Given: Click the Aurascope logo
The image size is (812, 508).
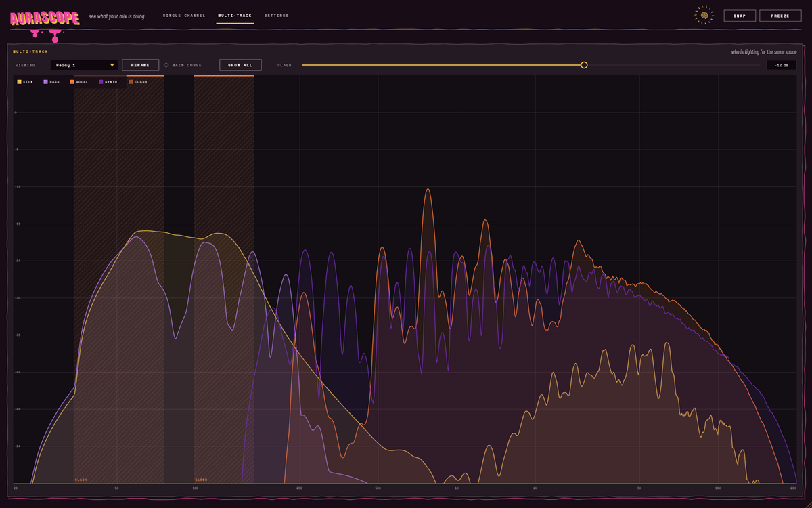Looking at the screenshot, I should click(x=45, y=20).
